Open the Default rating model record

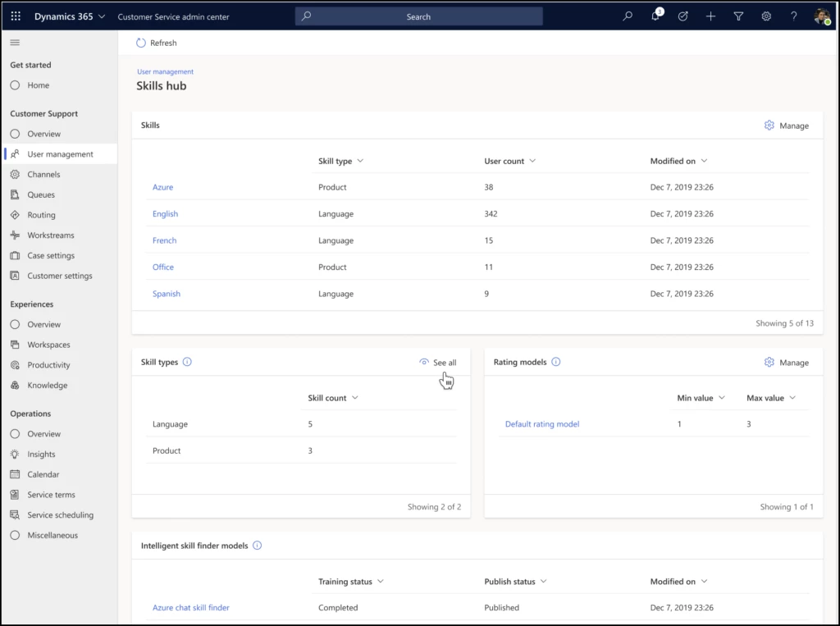pyautogui.click(x=541, y=424)
